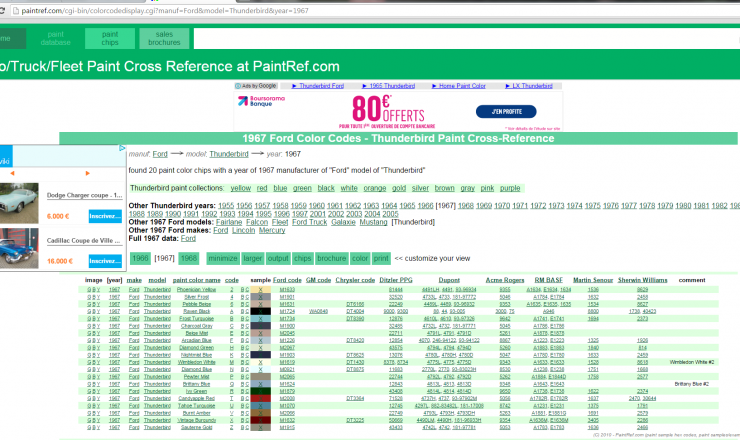This screenshot has height=440, width=740.
Task: Click the Brittany Blue #2 comment text
Action: coord(691,384)
